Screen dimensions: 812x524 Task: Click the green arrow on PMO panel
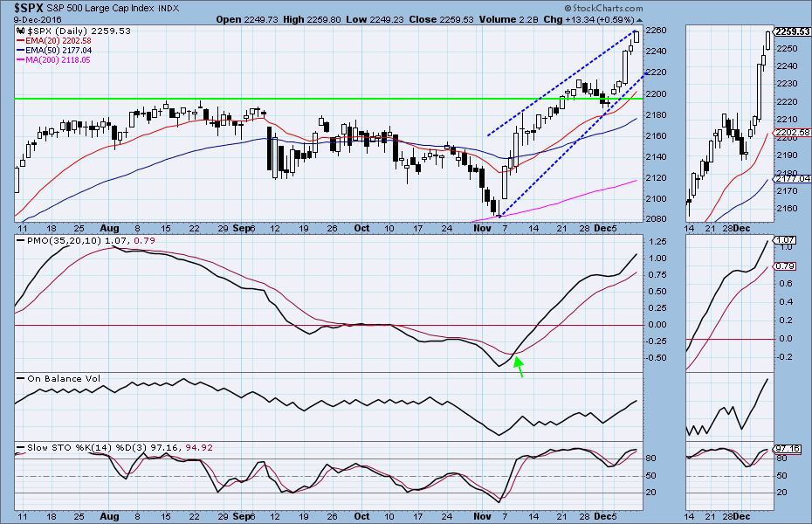coord(520,369)
